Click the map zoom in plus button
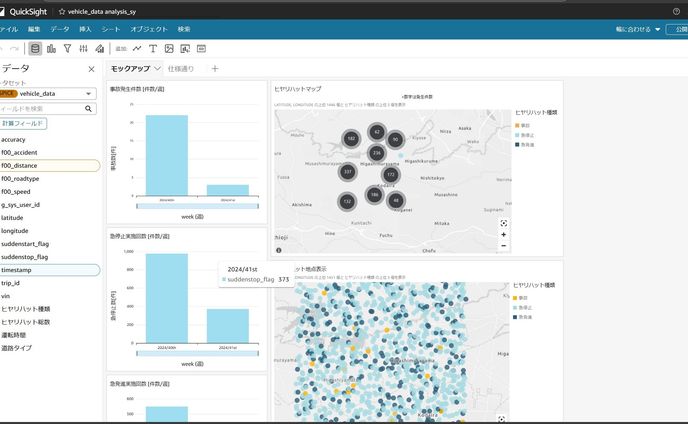The width and height of the screenshot is (688, 424). point(503,234)
